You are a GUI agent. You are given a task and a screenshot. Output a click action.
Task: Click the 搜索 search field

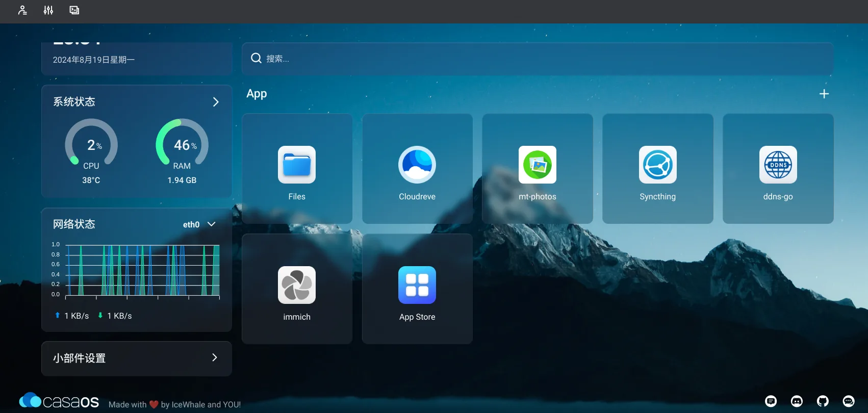point(538,59)
